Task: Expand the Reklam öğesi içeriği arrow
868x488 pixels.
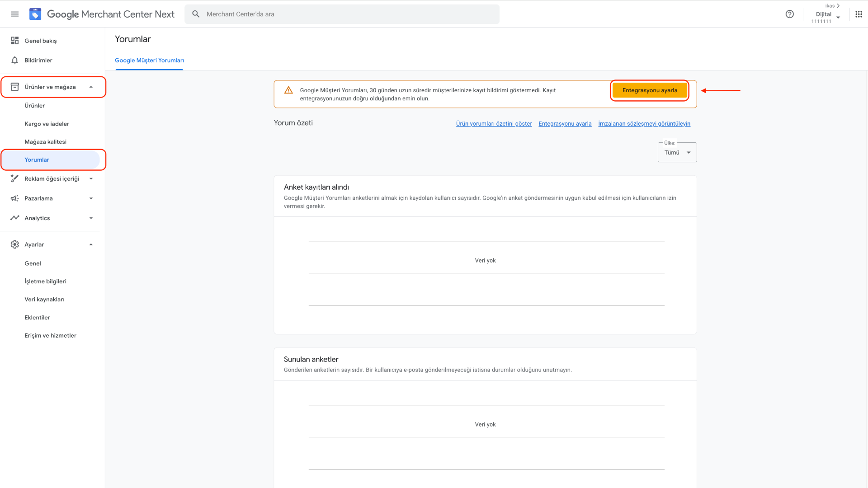Action: (91, 178)
